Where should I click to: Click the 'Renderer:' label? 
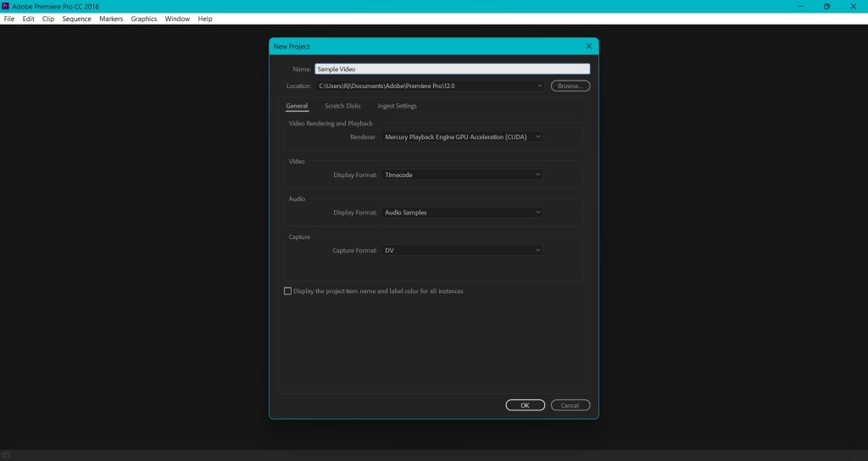363,136
